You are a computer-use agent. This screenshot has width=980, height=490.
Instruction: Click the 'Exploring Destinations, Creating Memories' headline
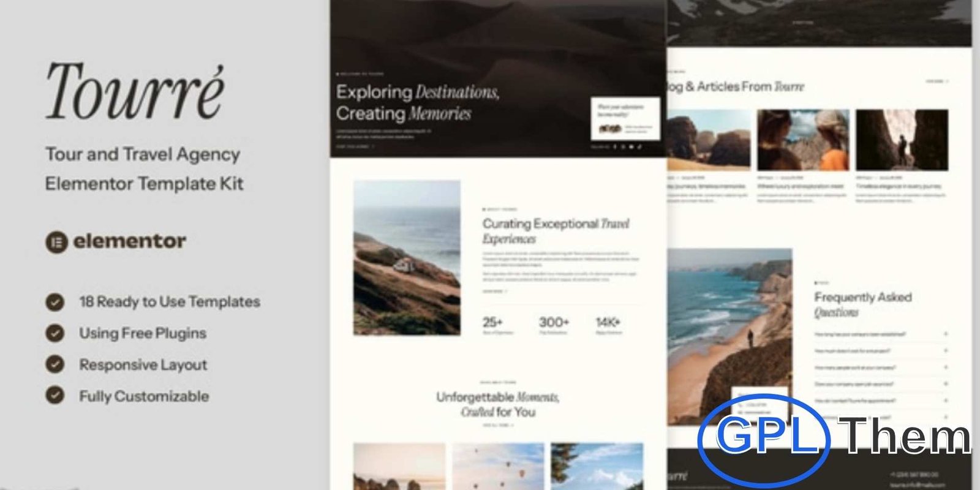pos(418,103)
